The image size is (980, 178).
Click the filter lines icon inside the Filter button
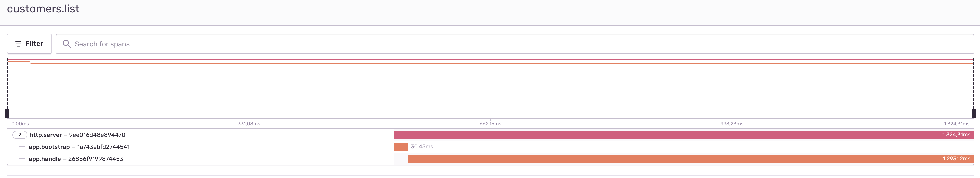click(x=18, y=44)
